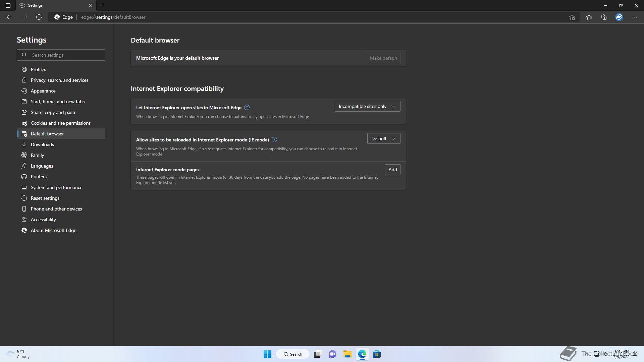Open Phone and other devices
This screenshot has width=644, height=362.
click(x=61, y=209)
